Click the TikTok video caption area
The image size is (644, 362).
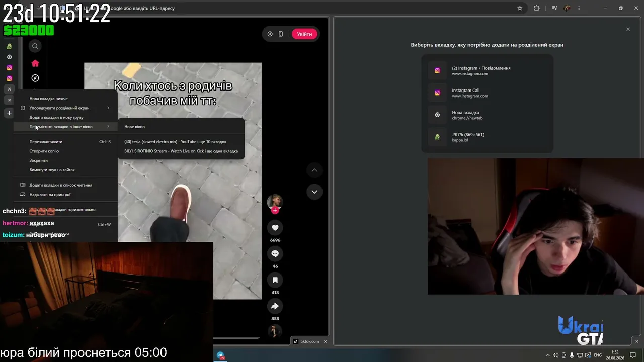(173, 93)
